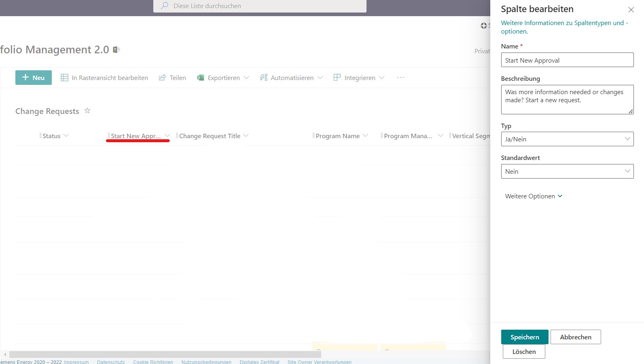Open the Standardwert Nein dropdown
The width and height of the screenshot is (644, 364).
[567, 171]
